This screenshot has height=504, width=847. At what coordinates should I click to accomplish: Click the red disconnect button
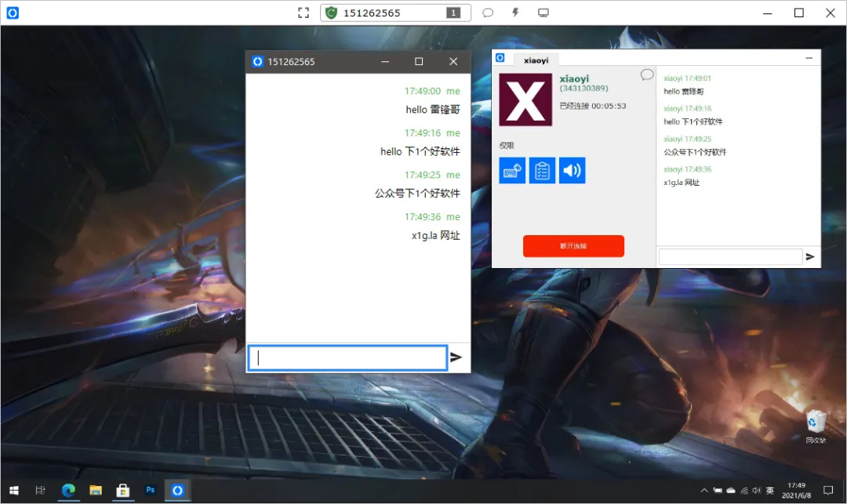coord(573,246)
